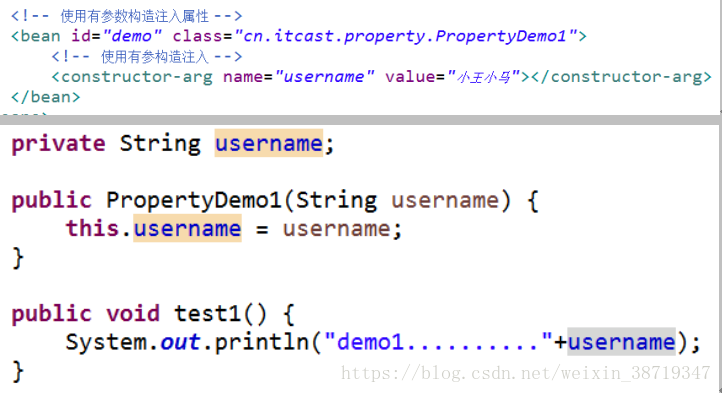Click the closing '</constructor-arg>' tag
Image resolution: width=722 pixels, height=393 pixels.
click(622, 77)
